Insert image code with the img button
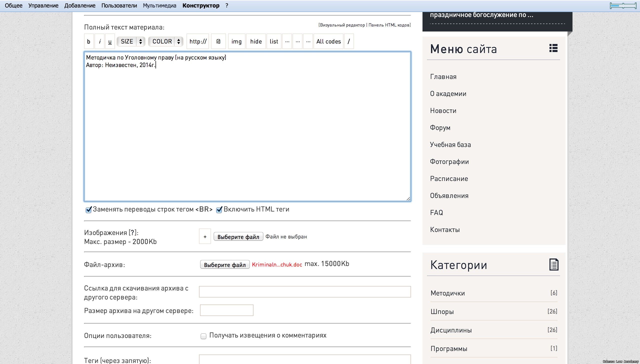Screen dimensions: 640x364 pyautogui.click(x=236, y=41)
